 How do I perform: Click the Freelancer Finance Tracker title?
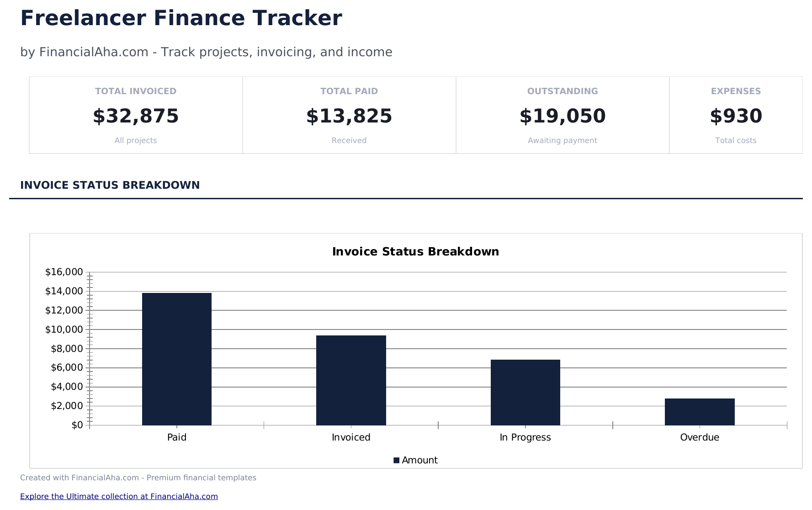tap(181, 18)
